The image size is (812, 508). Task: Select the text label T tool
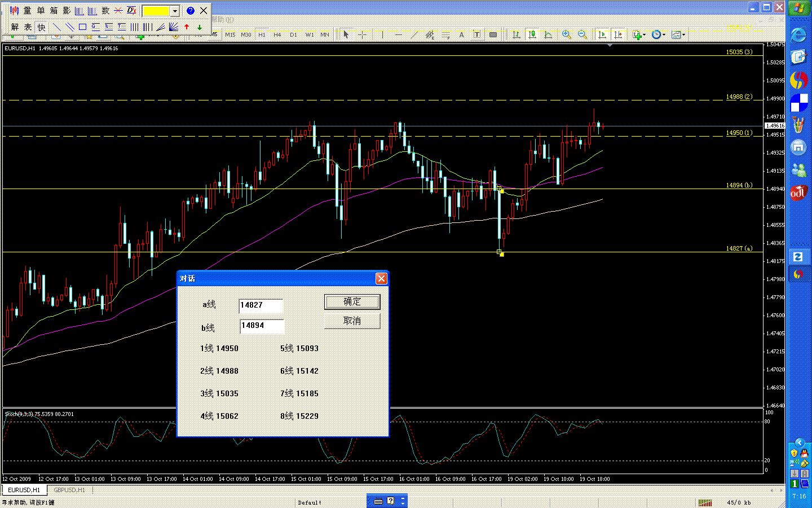click(477, 34)
